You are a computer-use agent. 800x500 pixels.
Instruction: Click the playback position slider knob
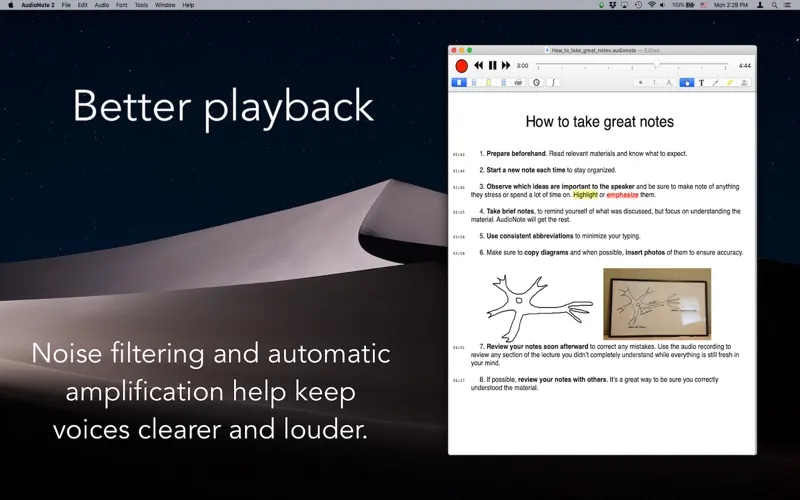[657, 64]
